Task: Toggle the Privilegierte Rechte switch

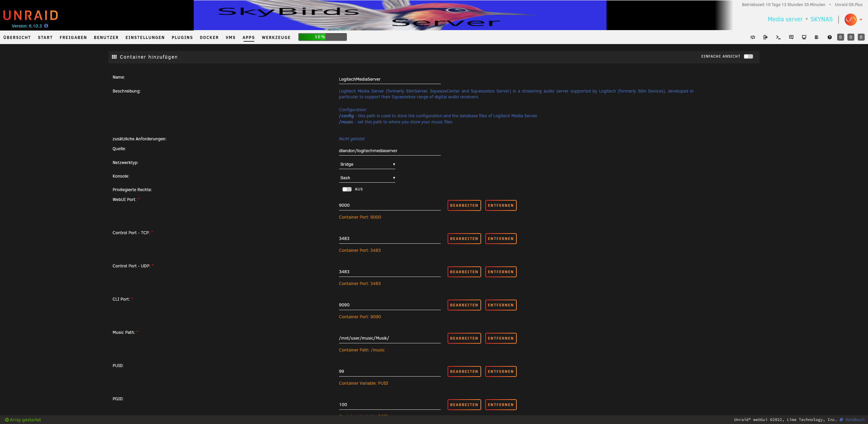Action: pyautogui.click(x=347, y=189)
